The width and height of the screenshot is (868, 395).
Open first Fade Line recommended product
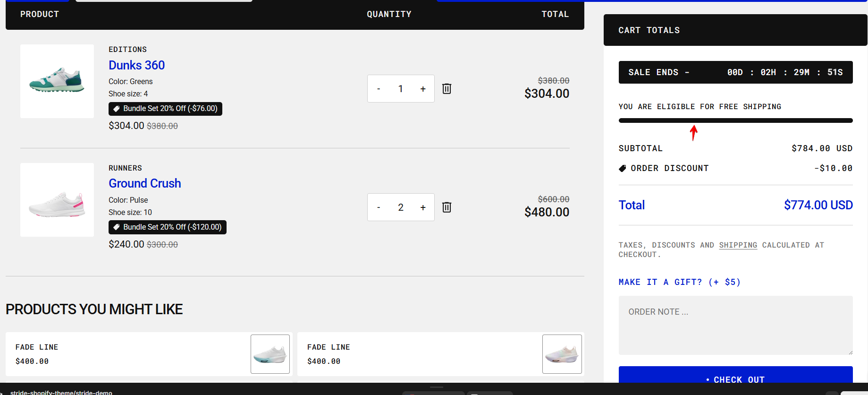pos(149,354)
